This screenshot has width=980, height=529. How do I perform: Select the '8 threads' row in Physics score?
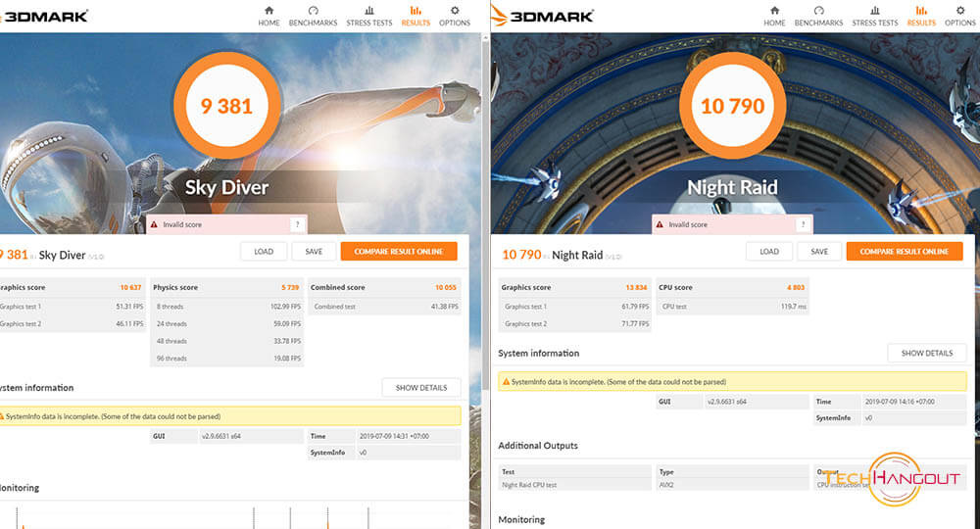coord(227,307)
